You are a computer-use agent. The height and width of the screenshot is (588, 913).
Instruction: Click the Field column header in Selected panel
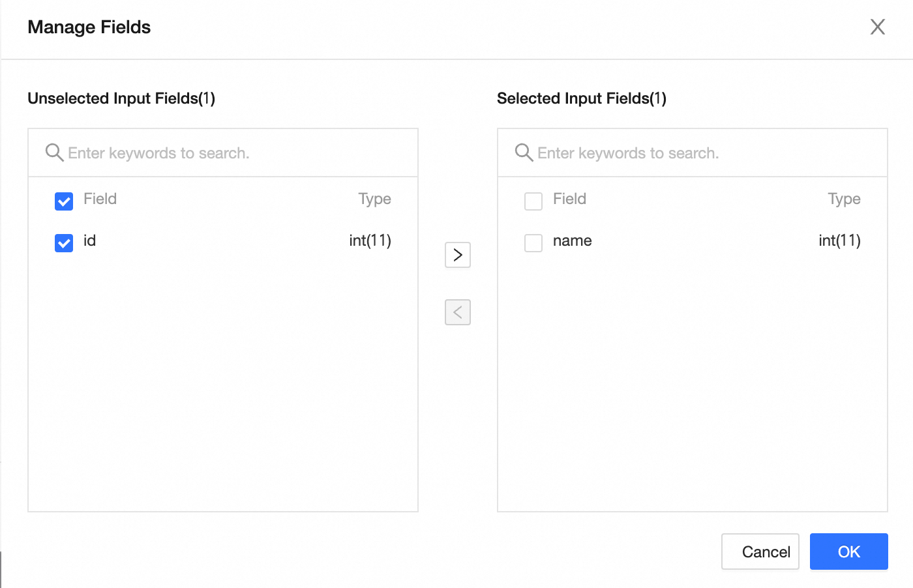(569, 199)
